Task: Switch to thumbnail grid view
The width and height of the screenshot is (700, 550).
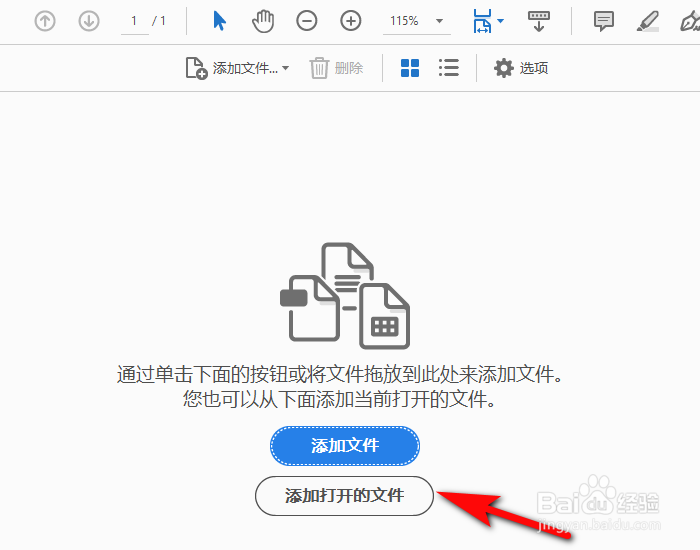Action: [x=410, y=68]
